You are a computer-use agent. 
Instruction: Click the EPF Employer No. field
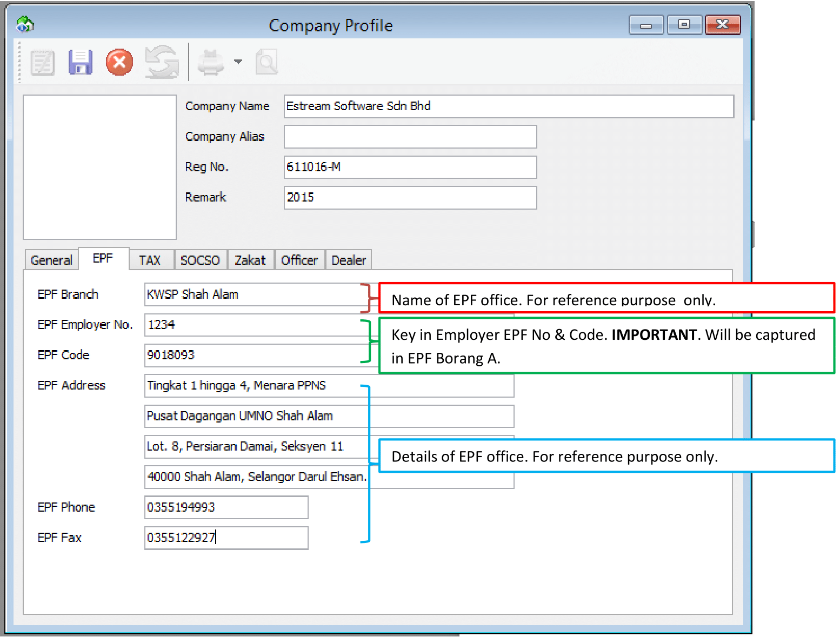(x=254, y=325)
